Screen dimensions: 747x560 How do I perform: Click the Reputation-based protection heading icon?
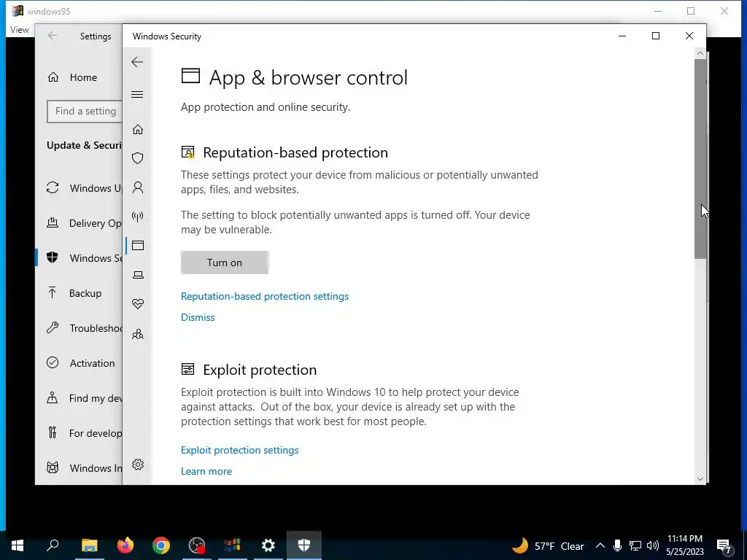(188, 152)
